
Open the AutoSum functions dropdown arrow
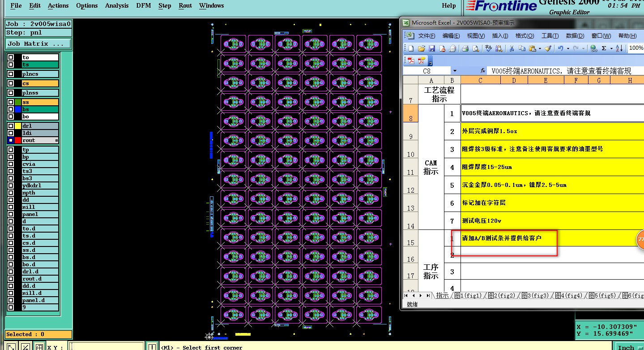tap(611, 48)
